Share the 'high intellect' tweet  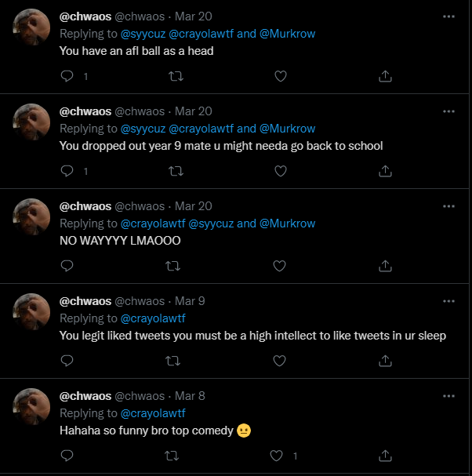point(385,361)
